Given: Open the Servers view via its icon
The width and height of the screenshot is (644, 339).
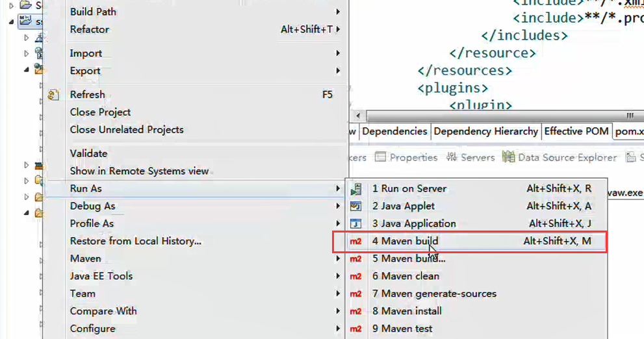Looking at the screenshot, I should pos(452,157).
